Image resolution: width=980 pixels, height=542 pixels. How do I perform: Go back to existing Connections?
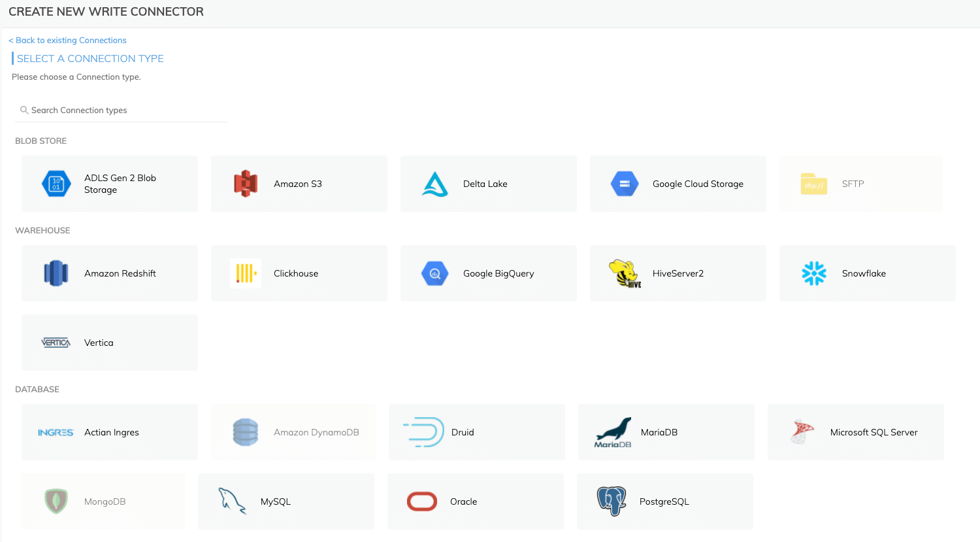tap(67, 40)
